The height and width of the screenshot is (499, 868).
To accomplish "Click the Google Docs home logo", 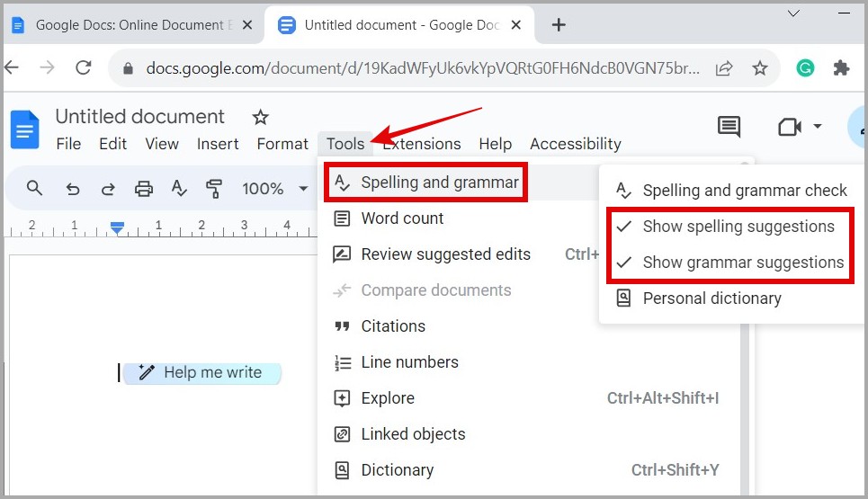I will [25, 130].
